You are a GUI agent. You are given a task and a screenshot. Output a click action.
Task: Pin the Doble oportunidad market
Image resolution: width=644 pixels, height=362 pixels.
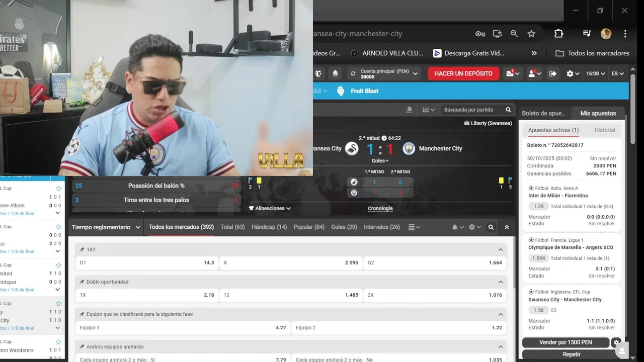click(82, 282)
